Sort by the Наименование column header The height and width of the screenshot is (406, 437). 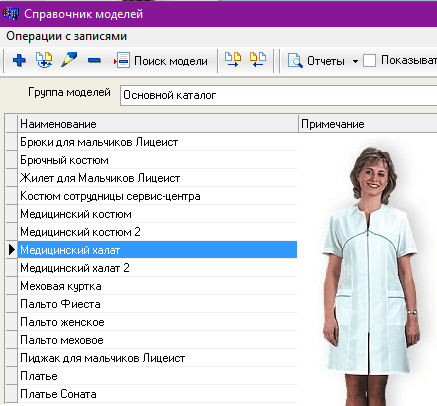coord(158,124)
